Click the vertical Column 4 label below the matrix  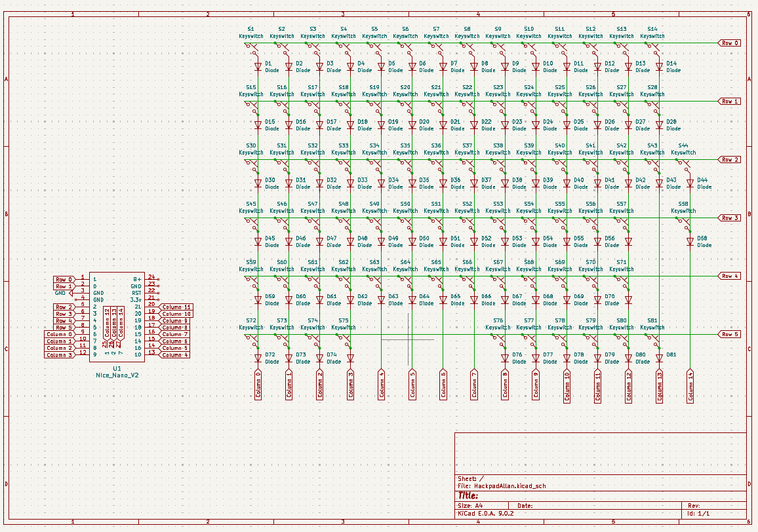[382, 385]
